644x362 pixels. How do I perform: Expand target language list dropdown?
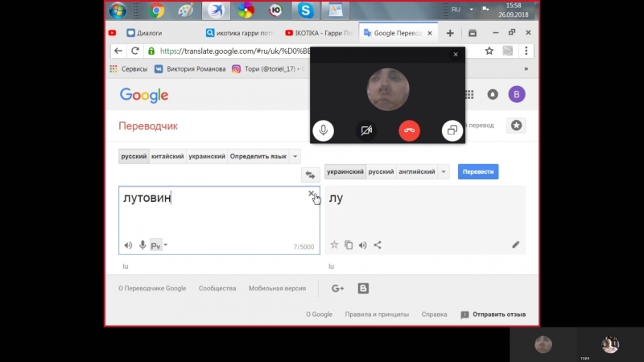point(444,171)
